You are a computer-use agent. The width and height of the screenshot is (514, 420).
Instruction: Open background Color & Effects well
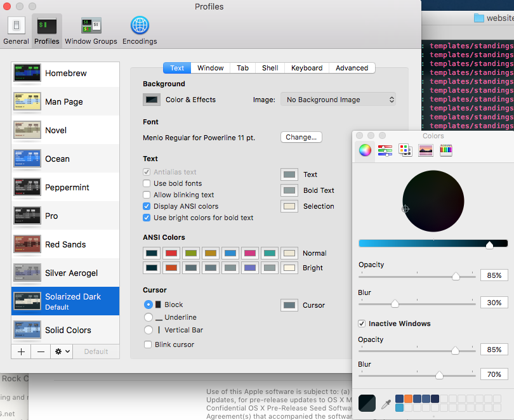tap(152, 100)
